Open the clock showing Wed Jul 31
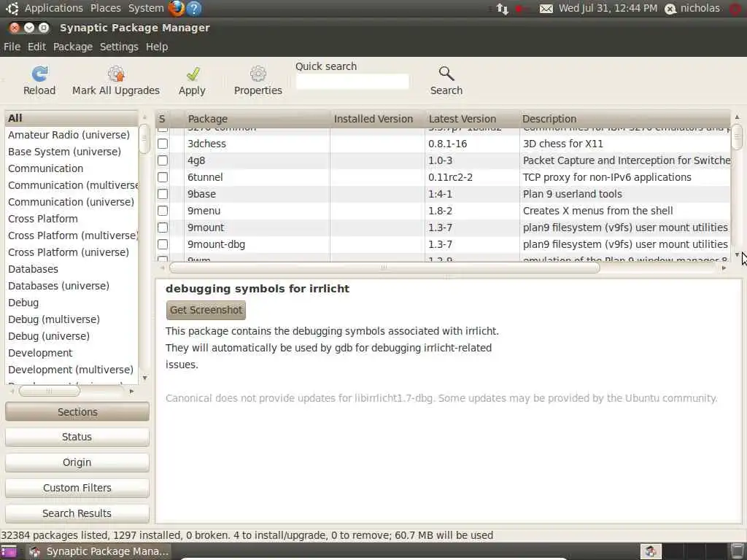The image size is (747, 560). pos(608,8)
